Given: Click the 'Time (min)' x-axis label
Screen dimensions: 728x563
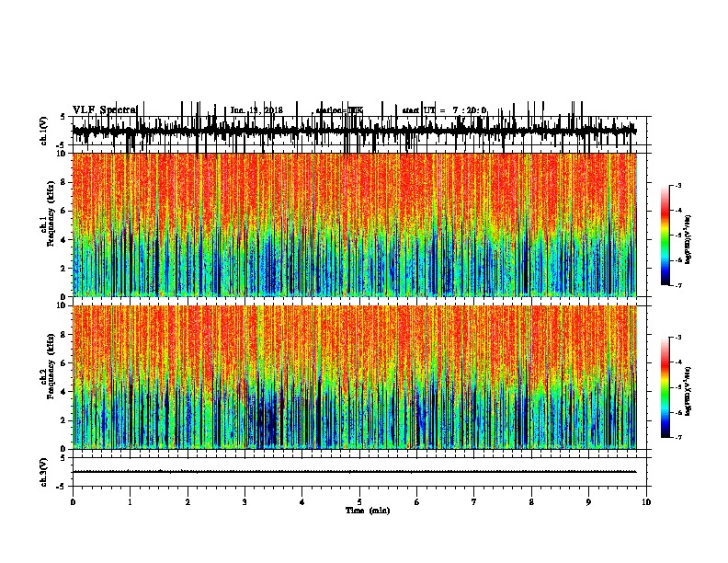Looking at the screenshot, I should [x=368, y=511].
